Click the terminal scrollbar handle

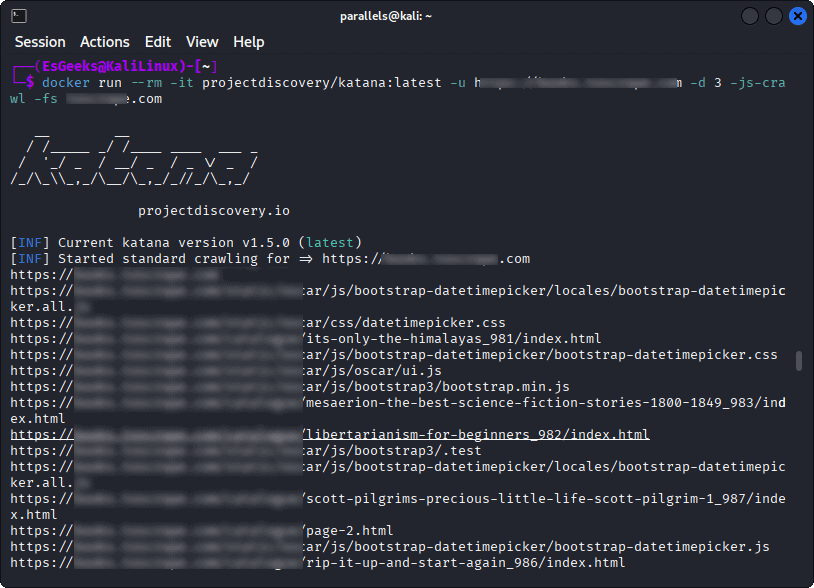[x=798, y=361]
